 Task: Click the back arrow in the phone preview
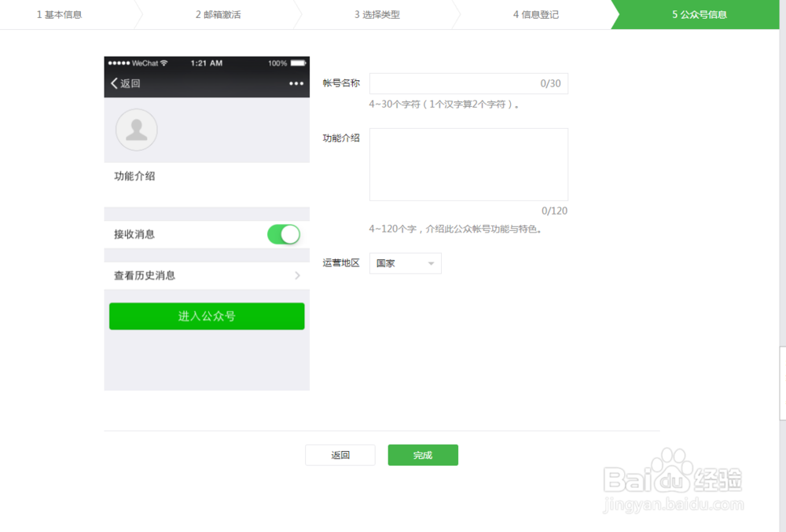(115, 83)
